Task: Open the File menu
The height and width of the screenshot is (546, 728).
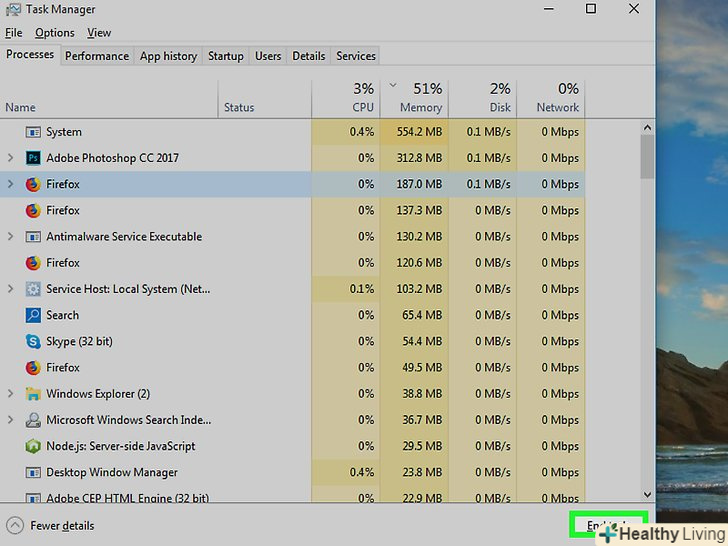Action: pos(13,33)
